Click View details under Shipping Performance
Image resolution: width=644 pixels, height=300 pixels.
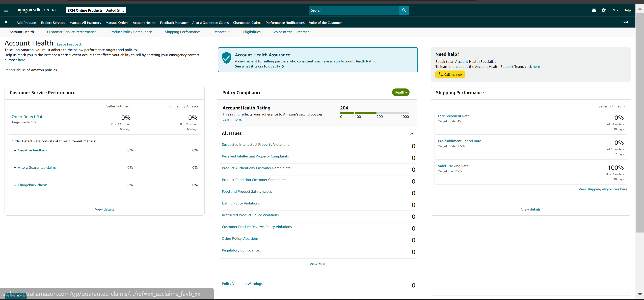531,209
